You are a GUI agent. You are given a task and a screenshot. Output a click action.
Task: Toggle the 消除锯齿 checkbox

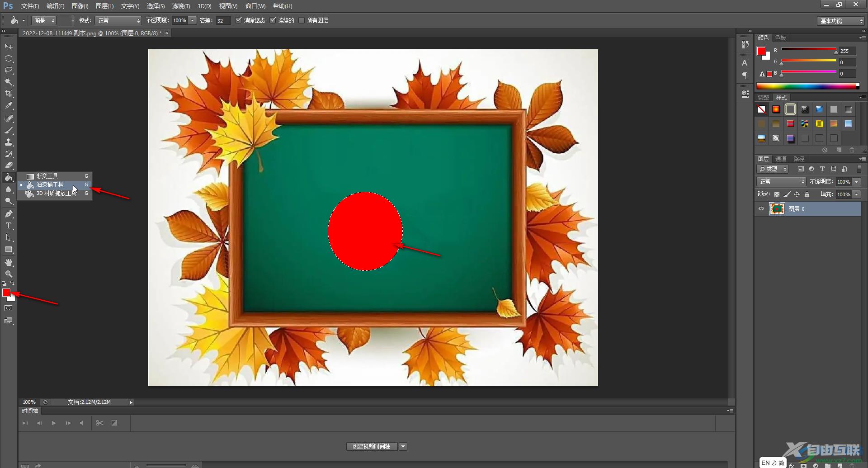tap(239, 20)
